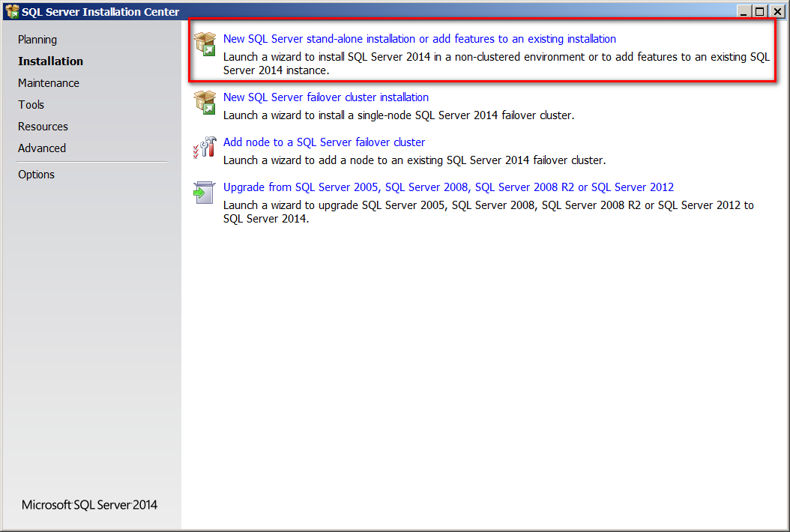
Task: Click the stand-alone installation box icon
Action: click(205, 43)
